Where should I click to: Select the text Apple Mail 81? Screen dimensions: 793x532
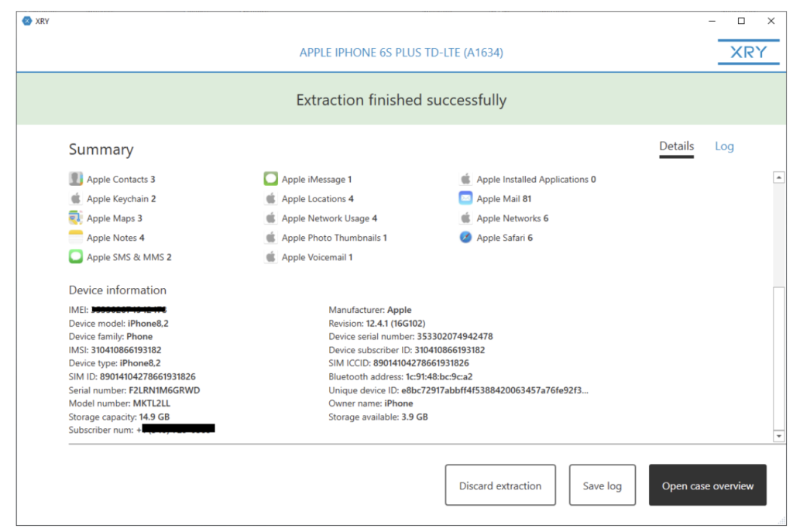coord(503,199)
